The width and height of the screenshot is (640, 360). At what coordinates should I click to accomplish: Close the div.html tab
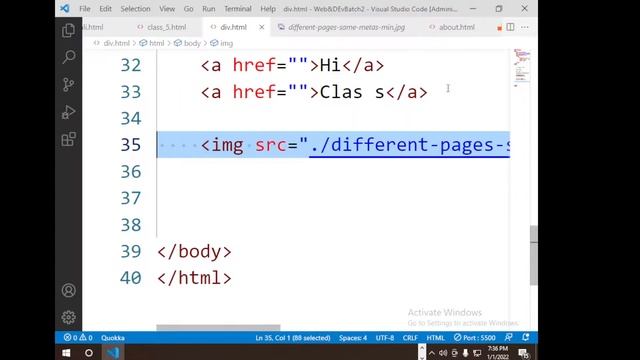tap(262, 27)
